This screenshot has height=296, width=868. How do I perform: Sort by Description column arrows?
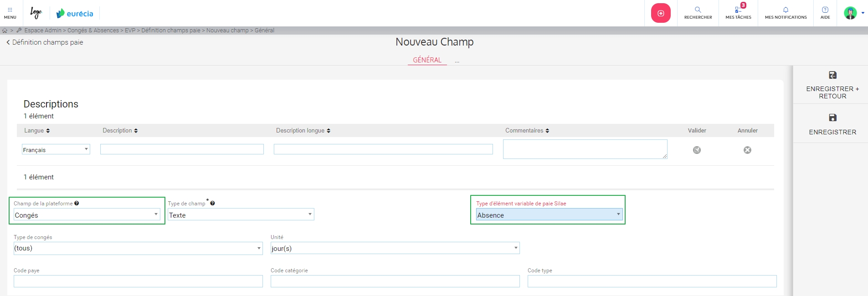tap(136, 131)
